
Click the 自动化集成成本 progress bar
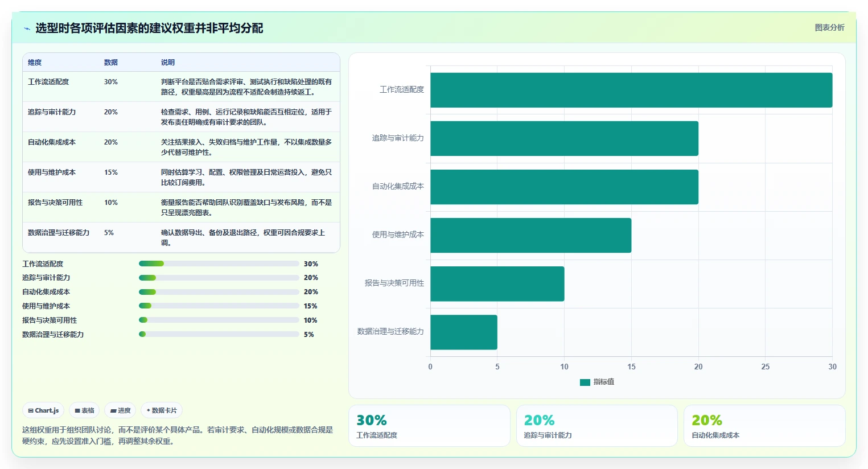(219, 292)
